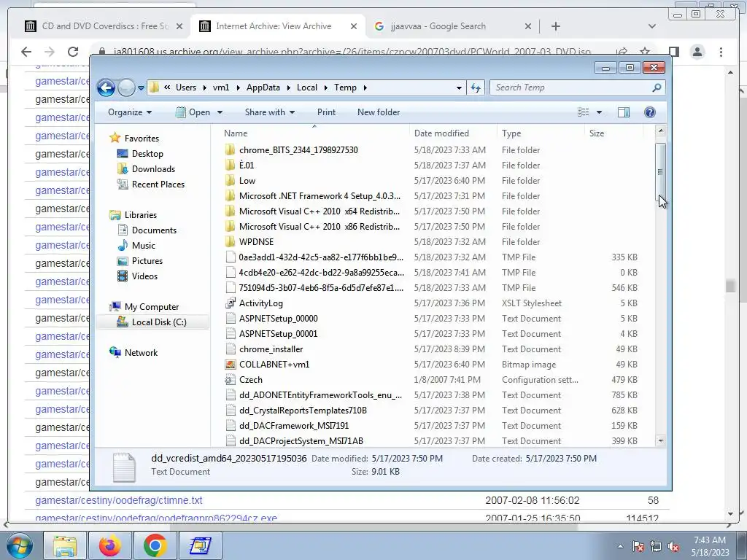
Task: Expand the address bar history dropdown
Action: [459, 87]
